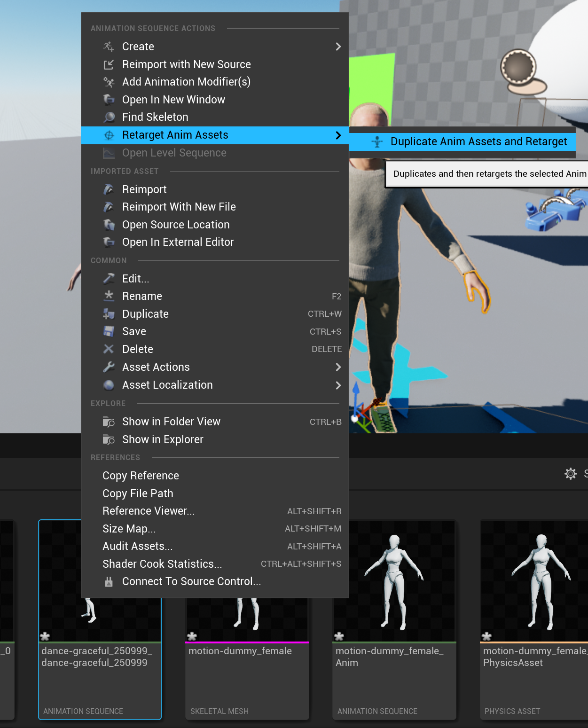Choose Duplicate Anim Assets and Retarget
The image size is (588, 728).
pos(478,142)
